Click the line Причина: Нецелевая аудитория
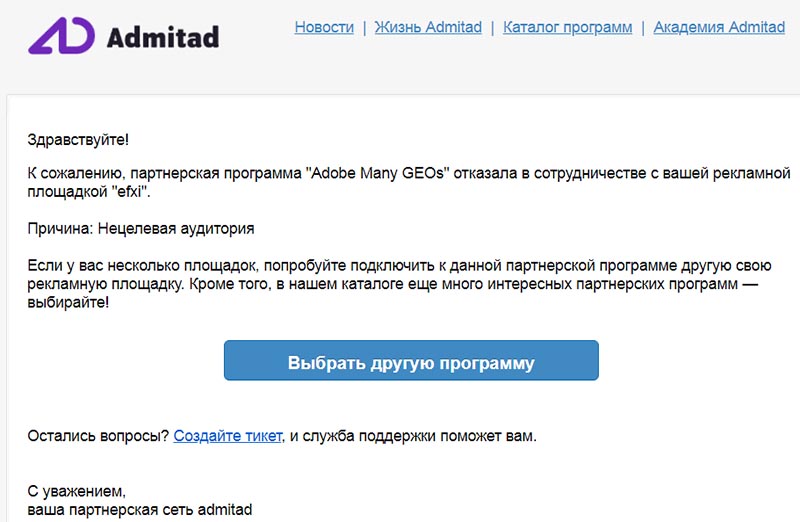Viewport: 800px width, 522px height. click(141, 228)
